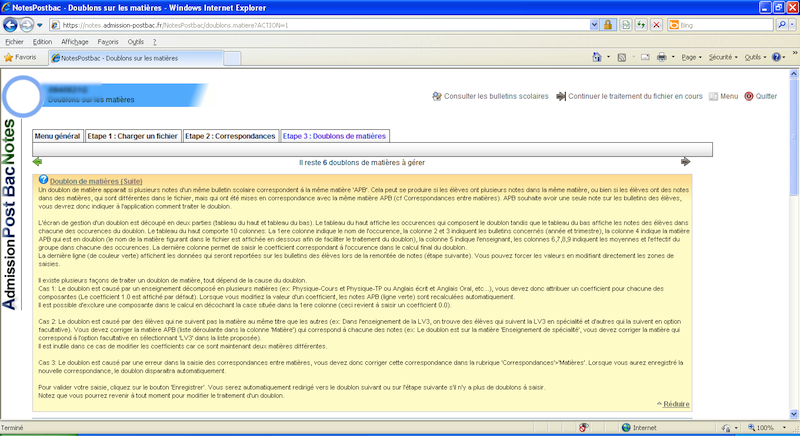
Task: Collapse the help text with Réduire
Action: tap(676, 402)
